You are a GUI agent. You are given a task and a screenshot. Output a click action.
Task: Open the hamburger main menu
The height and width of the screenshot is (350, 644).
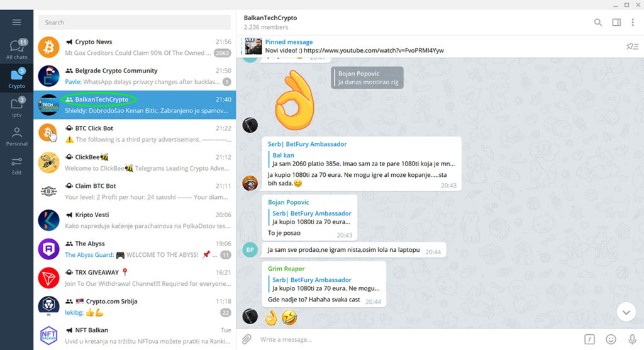pyautogui.click(x=16, y=23)
